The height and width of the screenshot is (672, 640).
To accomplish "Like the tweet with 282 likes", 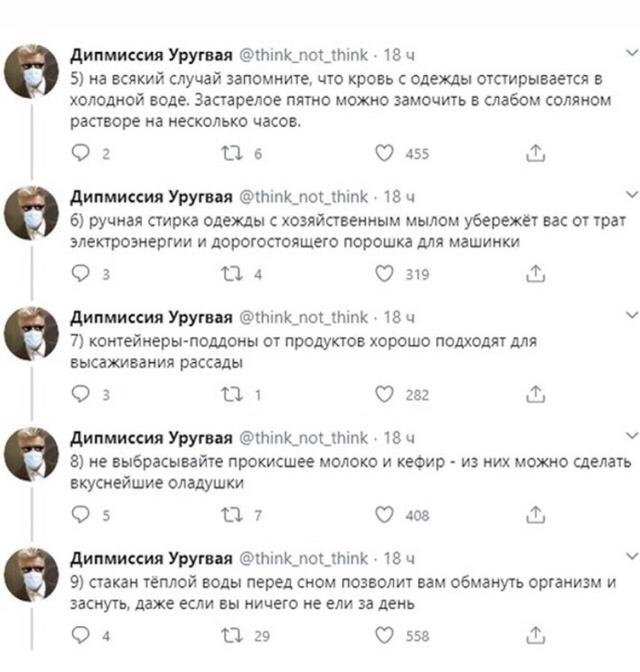I will pos(385,394).
